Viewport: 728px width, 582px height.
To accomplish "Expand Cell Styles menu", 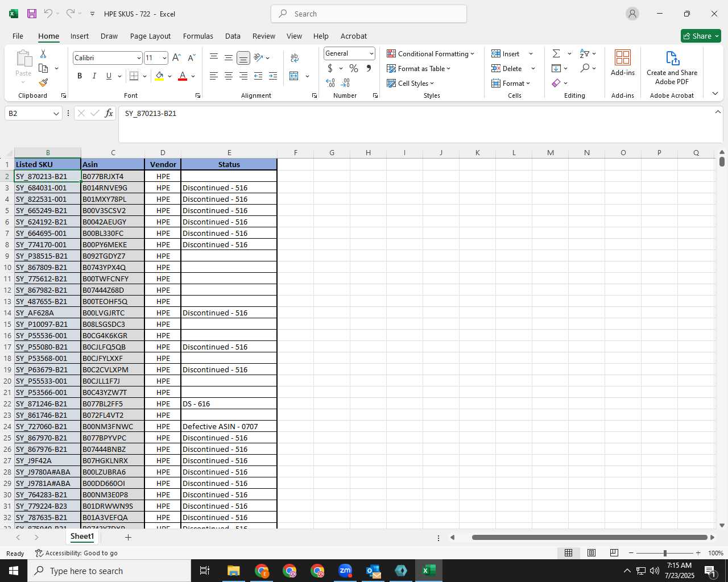I will [410, 83].
